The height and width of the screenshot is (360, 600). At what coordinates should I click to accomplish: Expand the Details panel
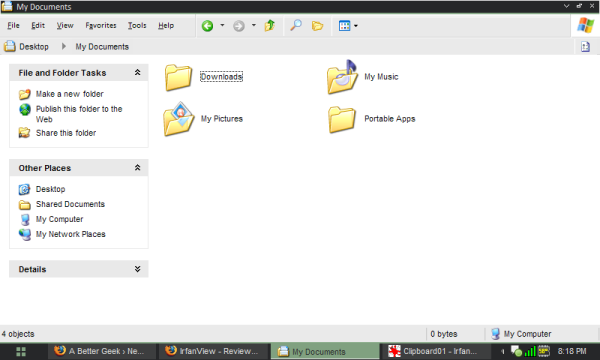pos(137,269)
